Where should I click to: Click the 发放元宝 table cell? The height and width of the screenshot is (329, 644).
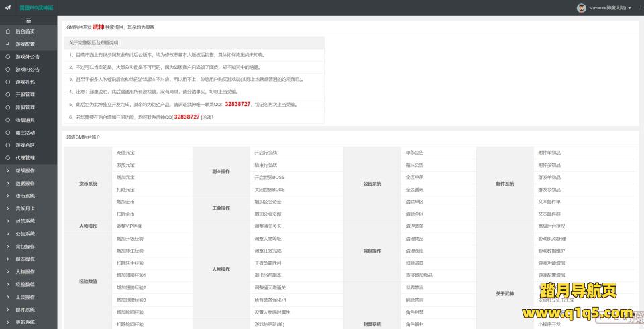click(x=152, y=165)
